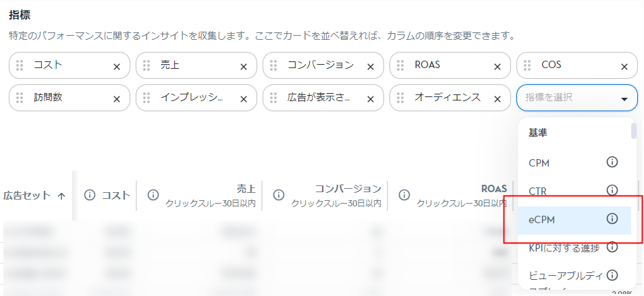
Task: Choose KPIに対する進捗 in the dropdown
Action: [x=563, y=247]
